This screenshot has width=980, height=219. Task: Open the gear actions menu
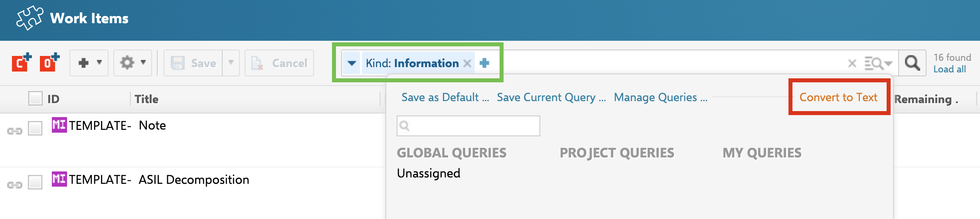coord(132,63)
